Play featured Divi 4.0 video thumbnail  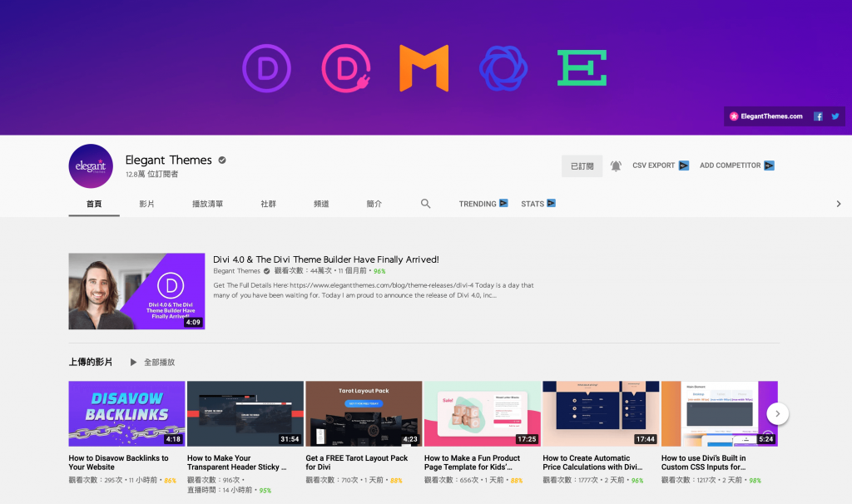click(x=136, y=291)
